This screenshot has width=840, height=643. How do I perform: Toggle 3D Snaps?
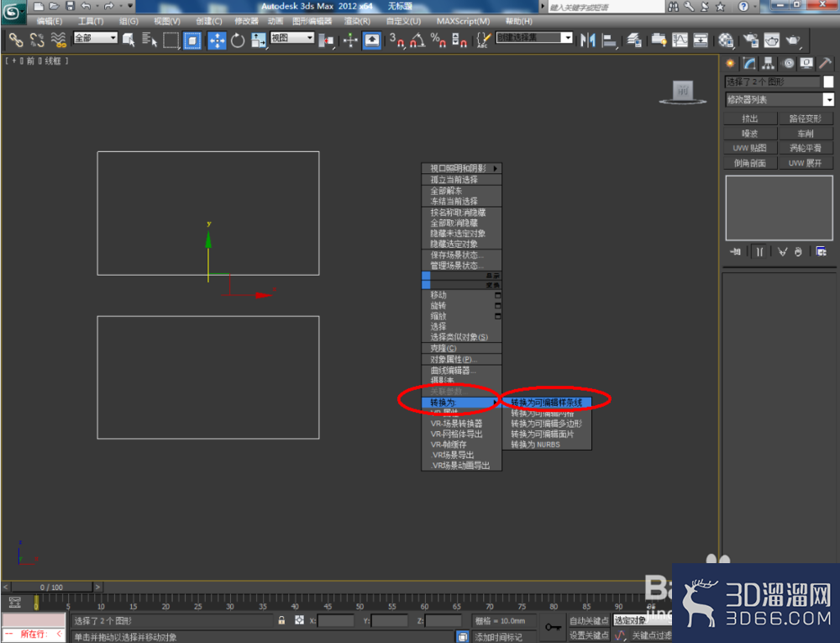[397, 40]
